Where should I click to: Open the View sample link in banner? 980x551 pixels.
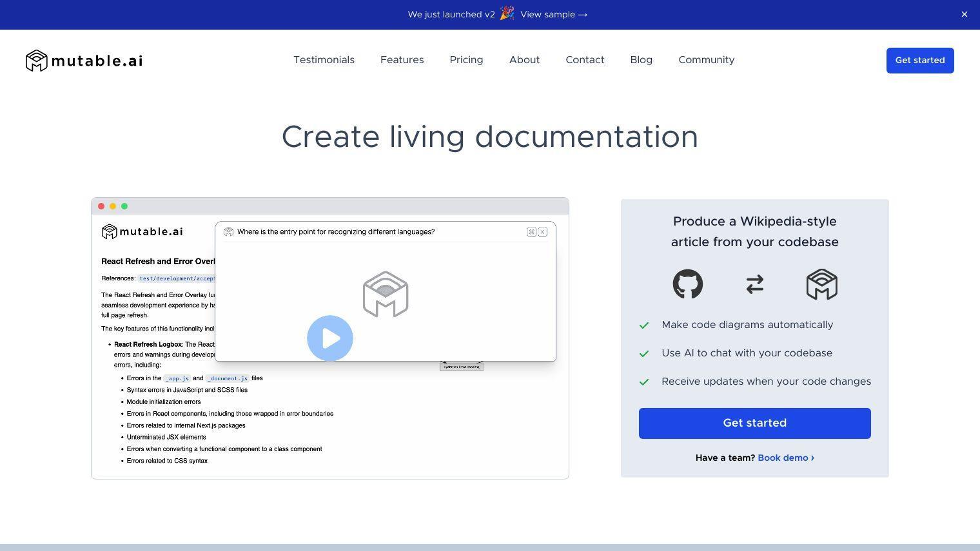[554, 14]
